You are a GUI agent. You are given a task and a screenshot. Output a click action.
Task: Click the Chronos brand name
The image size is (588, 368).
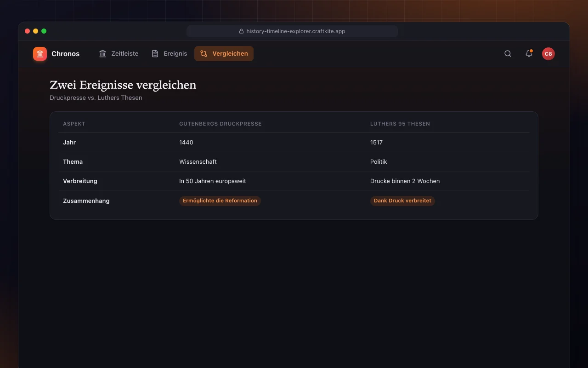[x=65, y=54]
